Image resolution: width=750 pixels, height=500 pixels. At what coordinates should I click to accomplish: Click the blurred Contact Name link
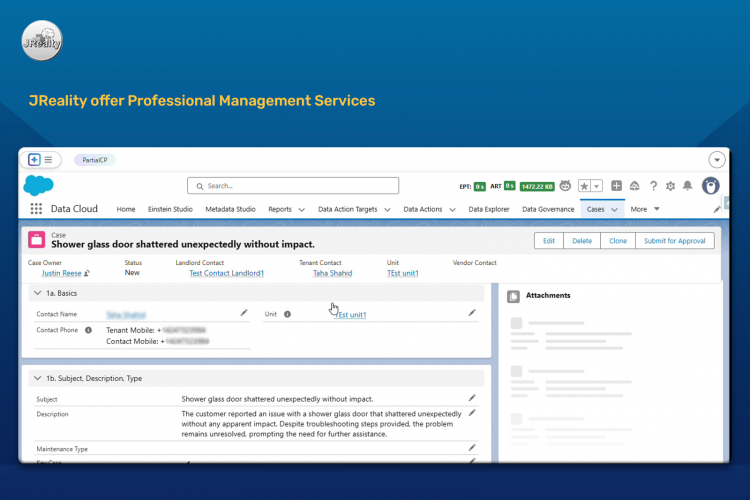click(126, 315)
